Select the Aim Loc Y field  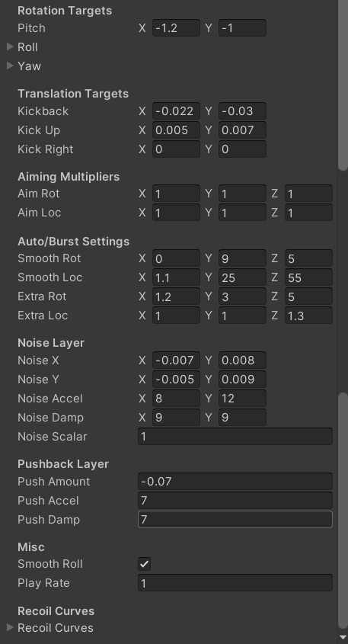[242, 213]
